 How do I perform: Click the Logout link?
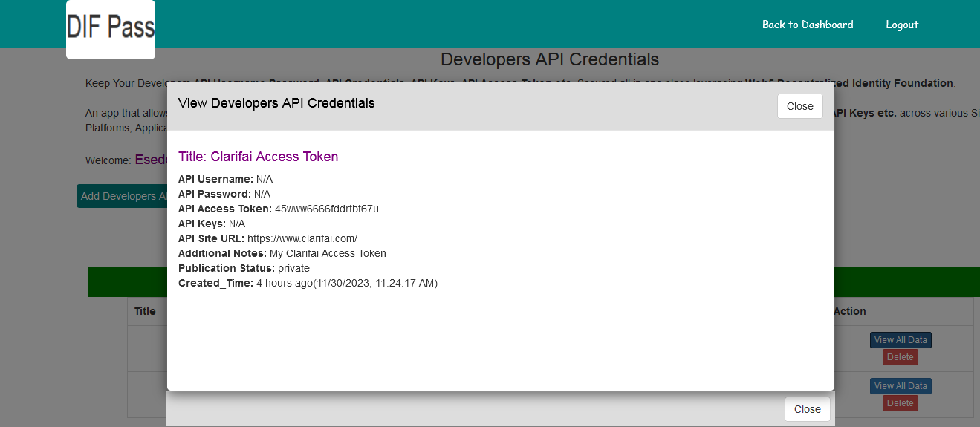tap(902, 25)
